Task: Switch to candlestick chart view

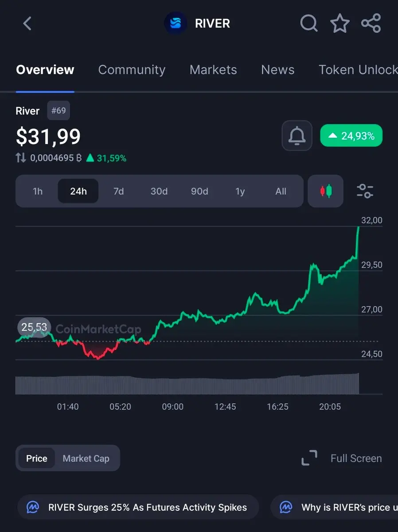Action: 326,191
